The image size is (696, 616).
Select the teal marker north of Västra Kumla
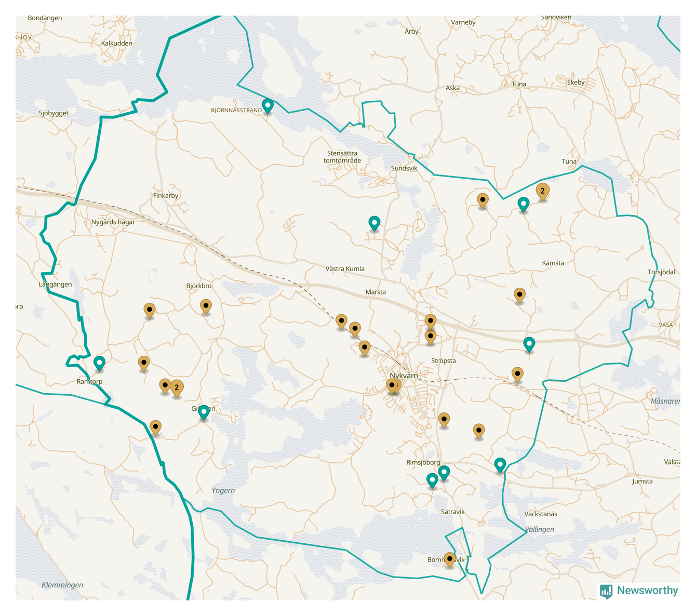(374, 223)
